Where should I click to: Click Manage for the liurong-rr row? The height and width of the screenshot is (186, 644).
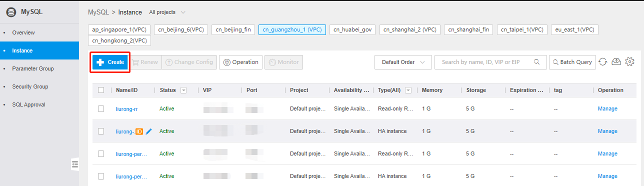(x=607, y=108)
